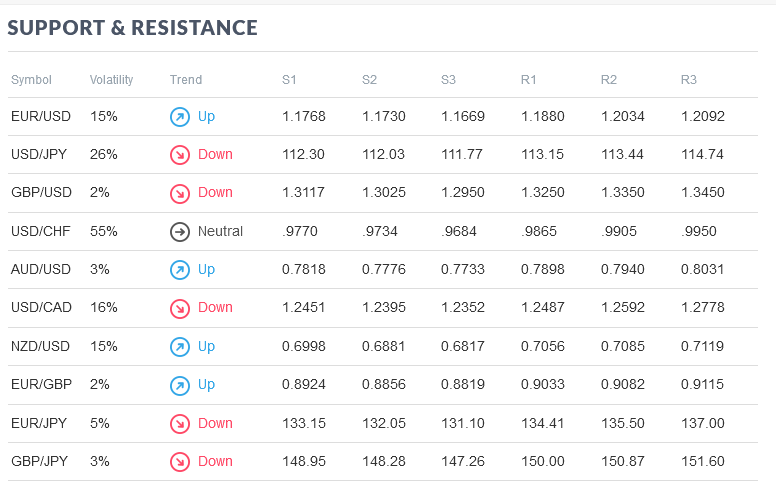
Task: Click the Down trend arrow icon for USD/JPY
Action: tap(180, 155)
